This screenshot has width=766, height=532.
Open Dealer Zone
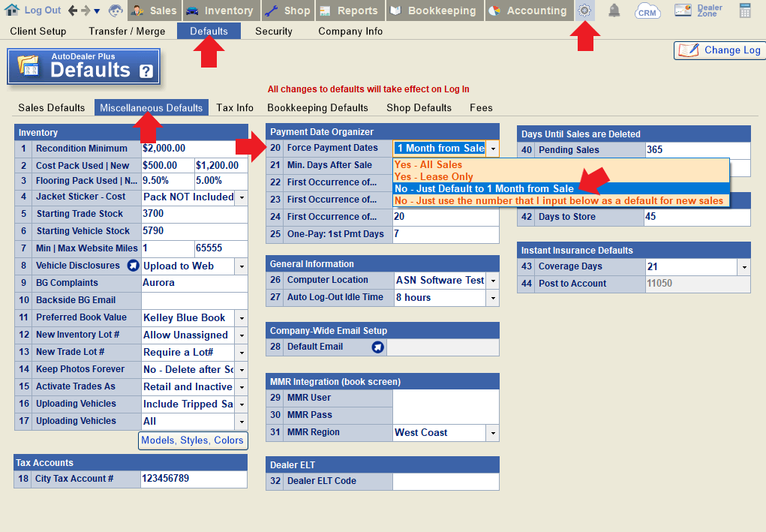tap(698, 11)
